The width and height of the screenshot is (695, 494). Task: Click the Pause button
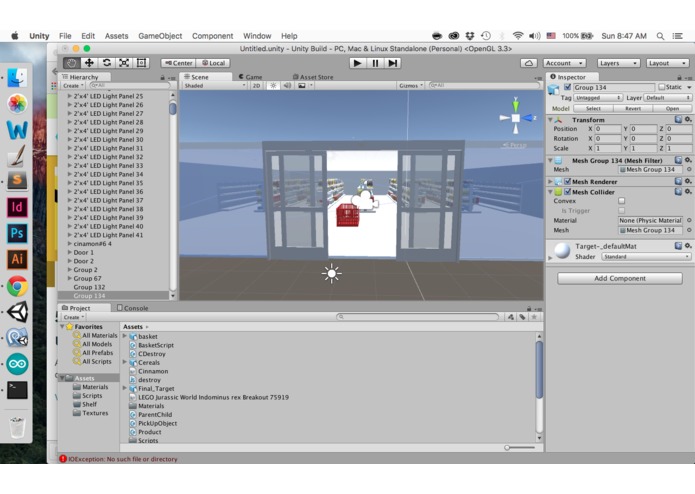(375, 63)
